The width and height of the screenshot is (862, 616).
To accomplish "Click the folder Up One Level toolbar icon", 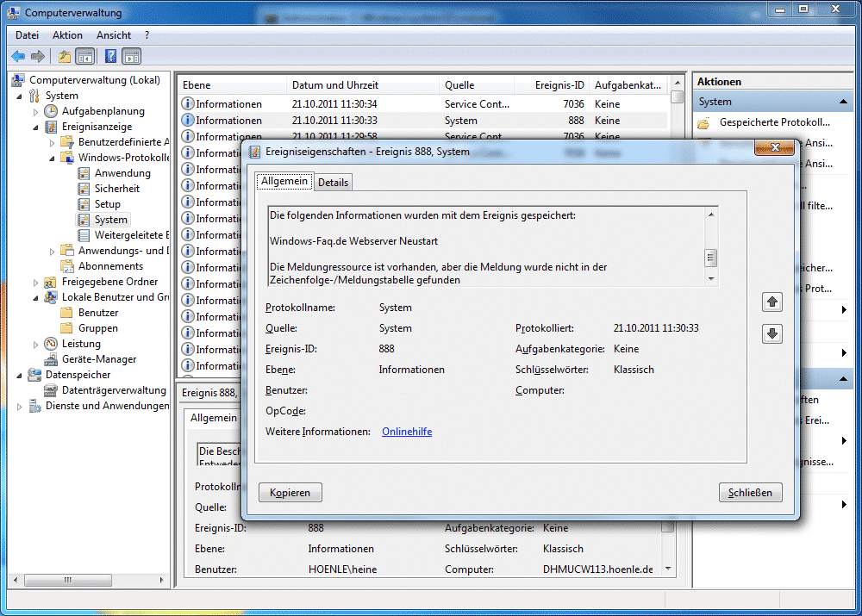I will pyautogui.click(x=65, y=56).
